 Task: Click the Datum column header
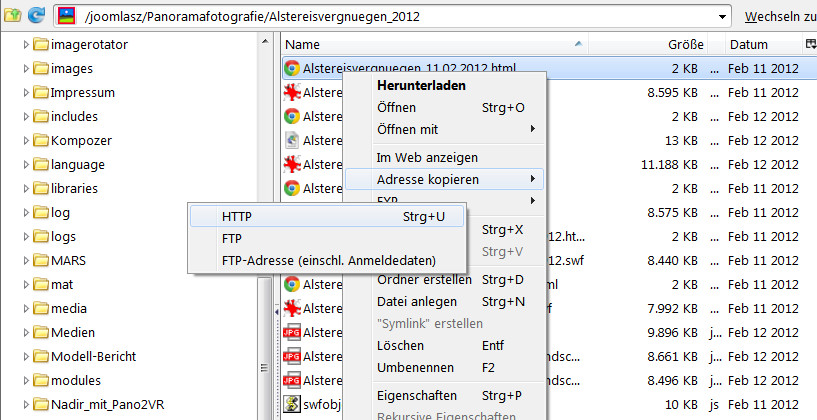tap(748, 45)
